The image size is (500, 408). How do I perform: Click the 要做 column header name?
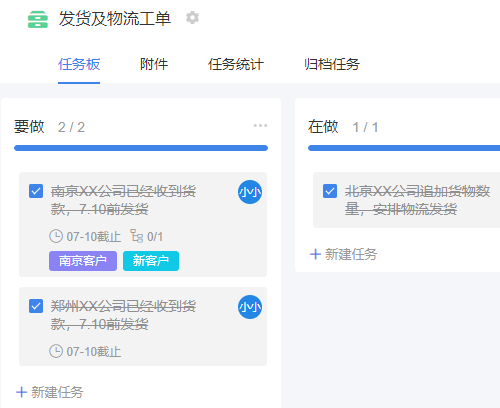[29, 127]
